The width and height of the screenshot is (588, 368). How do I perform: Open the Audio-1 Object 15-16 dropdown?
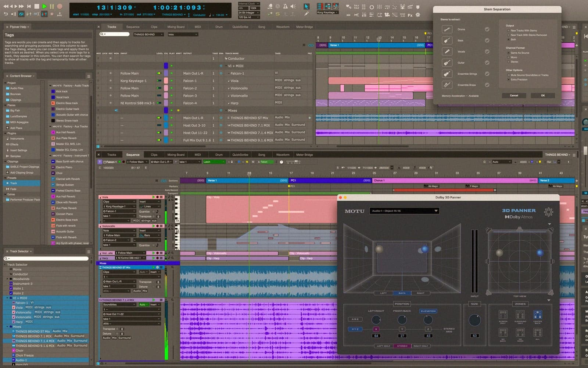(x=404, y=211)
